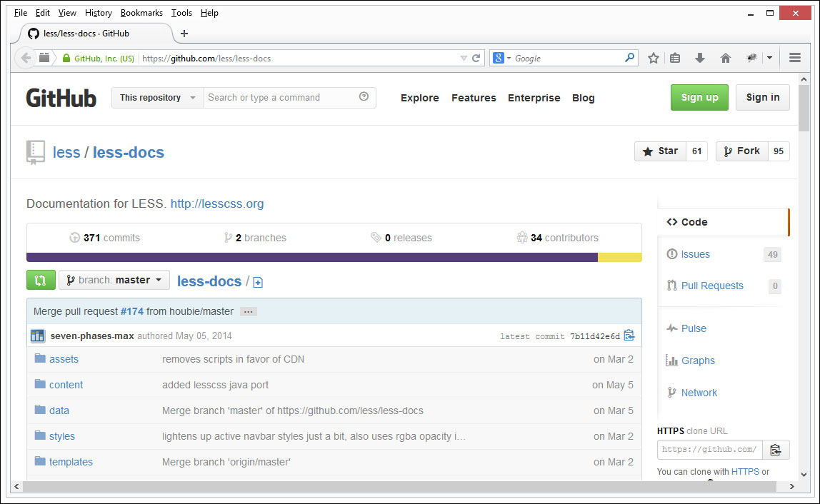Expand the commit message ellipsis

(248, 312)
